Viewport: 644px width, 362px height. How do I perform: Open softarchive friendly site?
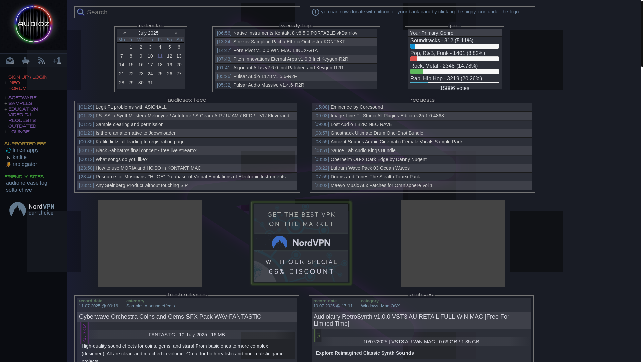click(19, 190)
